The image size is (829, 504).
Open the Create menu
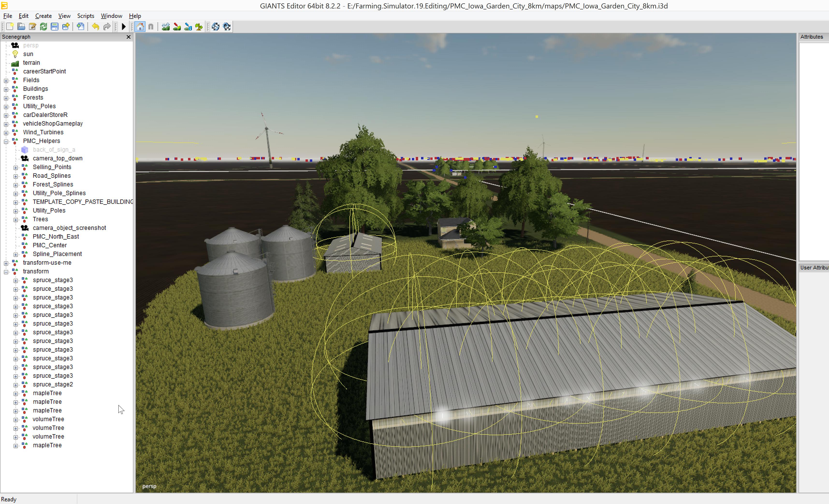coord(44,16)
